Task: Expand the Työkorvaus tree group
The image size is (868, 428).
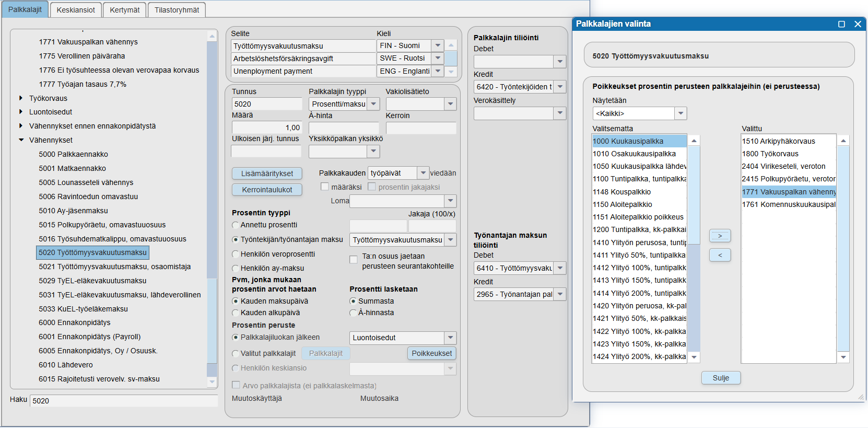Action: [x=21, y=98]
